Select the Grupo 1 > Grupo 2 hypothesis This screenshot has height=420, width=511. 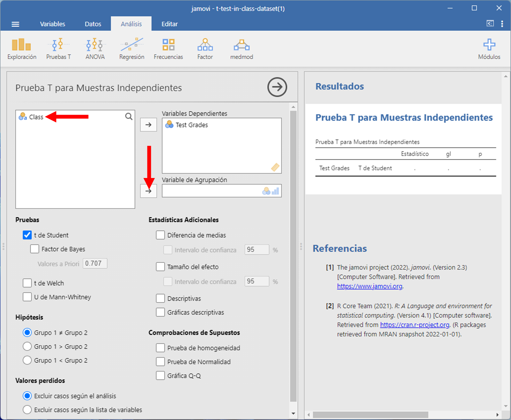pos(27,347)
